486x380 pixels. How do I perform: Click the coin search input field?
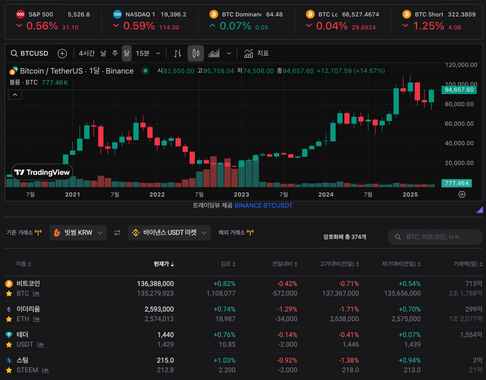click(x=435, y=237)
